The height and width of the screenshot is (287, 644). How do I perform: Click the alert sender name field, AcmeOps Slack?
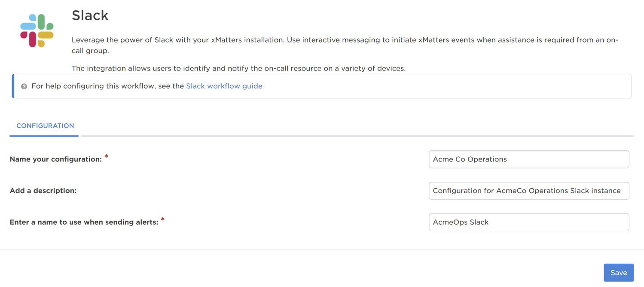coord(529,222)
